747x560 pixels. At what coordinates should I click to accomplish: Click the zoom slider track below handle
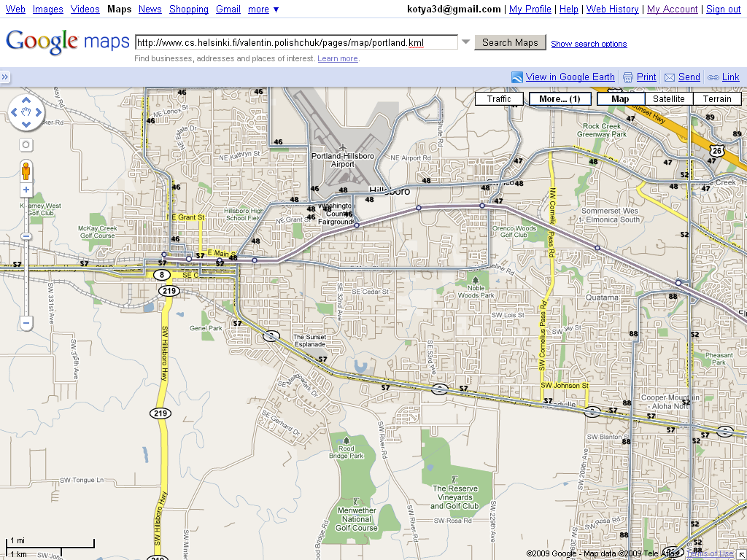coord(26,279)
